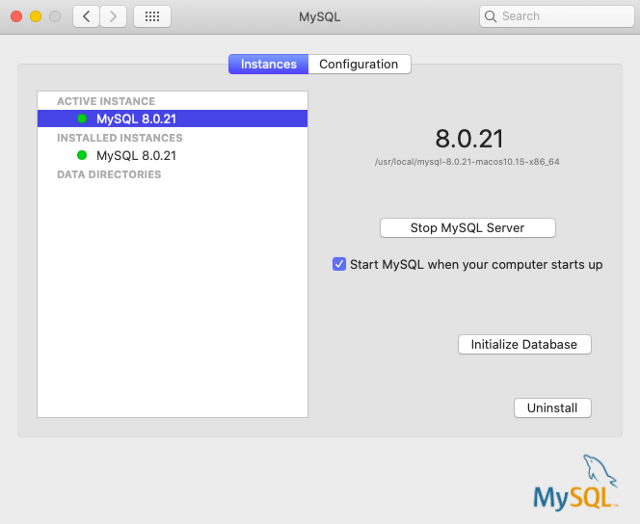Click the magnifying glass search icon

490,16
